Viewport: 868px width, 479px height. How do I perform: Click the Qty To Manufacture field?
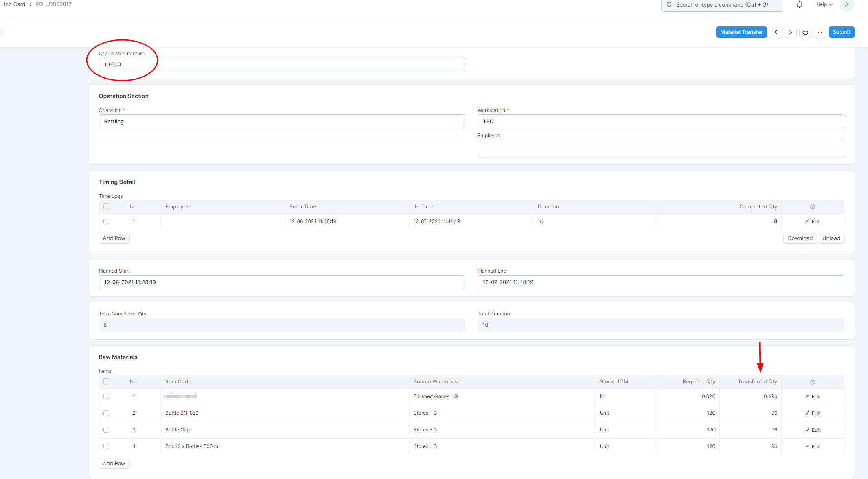pyautogui.click(x=282, y=65)
